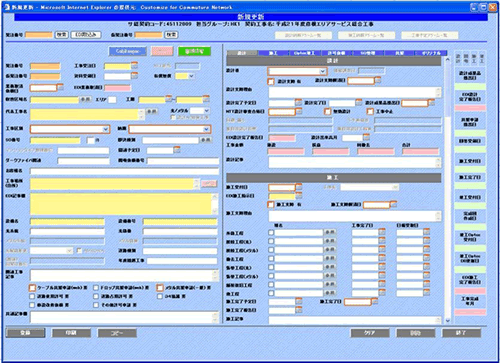Click the クリア button in bottom bar
This screenshot has width=500, height=363.
click(x=370, y=333)
